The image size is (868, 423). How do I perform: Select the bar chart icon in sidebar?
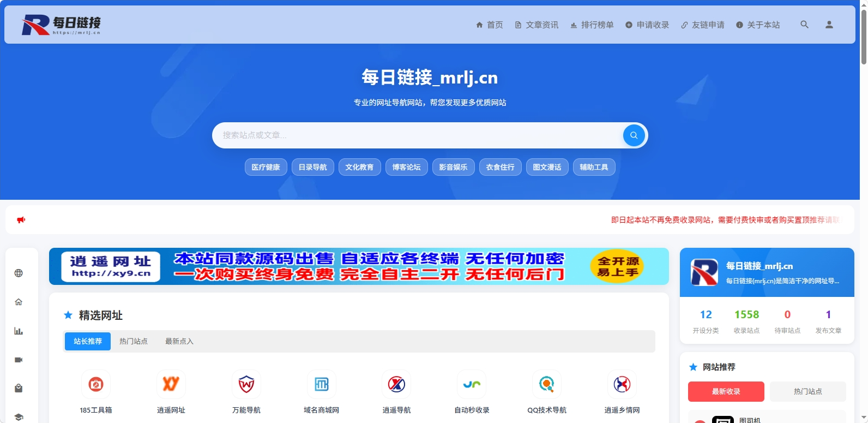(x=19, y=331)
